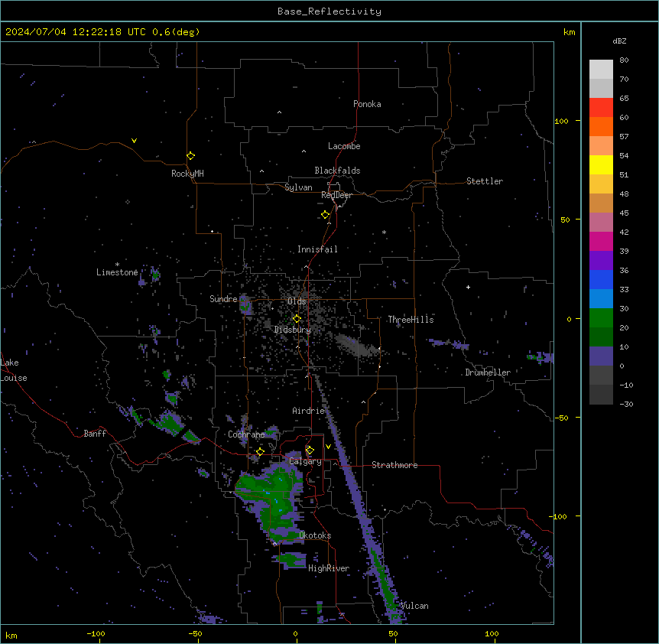Select the purple 36-39 dBZ legend swatch
This screenshot has height=644, width=659.
pyautogui.click(x=601, y=260)
